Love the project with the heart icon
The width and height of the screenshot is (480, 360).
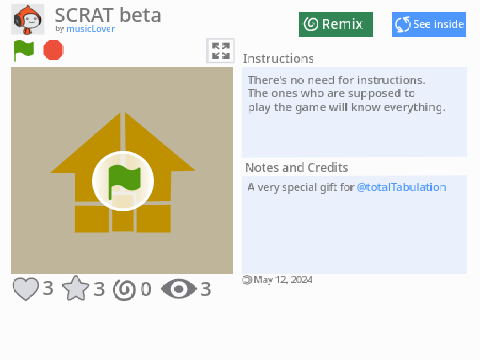tap(26, 289)
